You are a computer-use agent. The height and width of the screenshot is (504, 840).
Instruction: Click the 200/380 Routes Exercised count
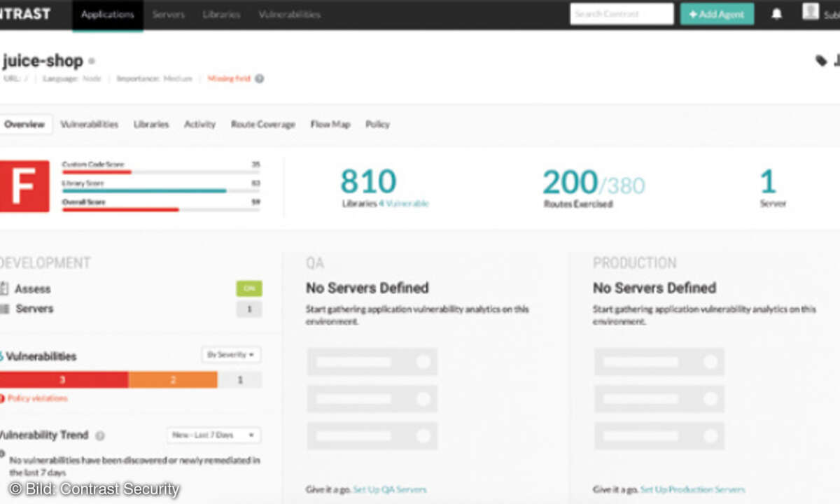[x=594, y=183]
